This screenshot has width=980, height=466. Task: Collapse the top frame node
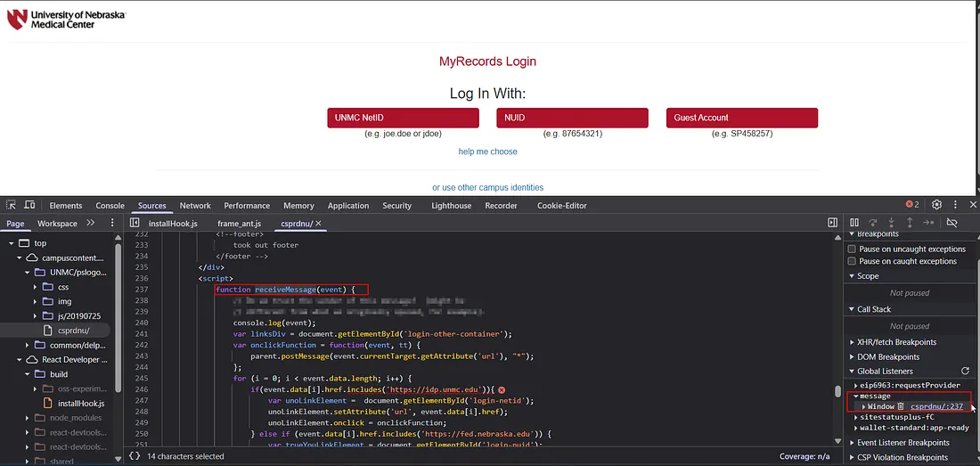click(x=12, y=243)
